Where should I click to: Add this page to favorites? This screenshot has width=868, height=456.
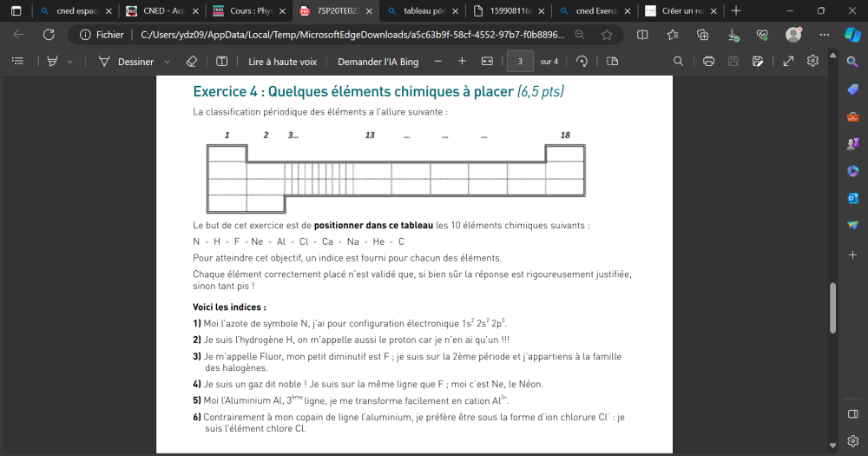point(607,35)
